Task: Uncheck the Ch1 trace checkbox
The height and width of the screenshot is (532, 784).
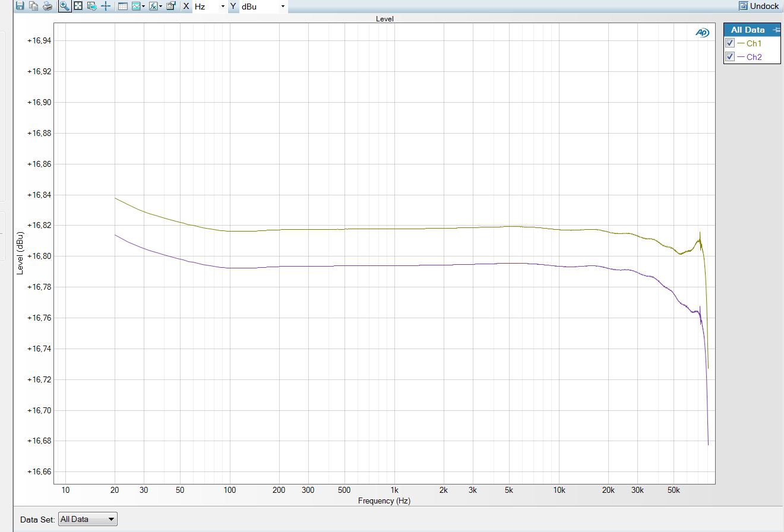Action: (731, 43)
